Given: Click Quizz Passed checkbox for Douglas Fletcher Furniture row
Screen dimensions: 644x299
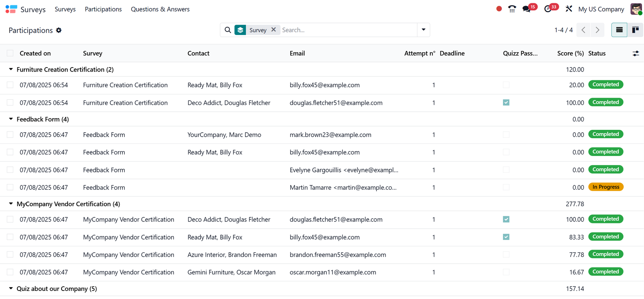Looking at the screenshot, I should tap(506, 102).
